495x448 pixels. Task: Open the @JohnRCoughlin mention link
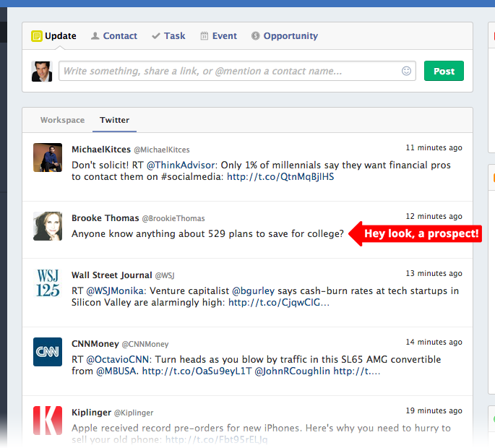point(293,371)
